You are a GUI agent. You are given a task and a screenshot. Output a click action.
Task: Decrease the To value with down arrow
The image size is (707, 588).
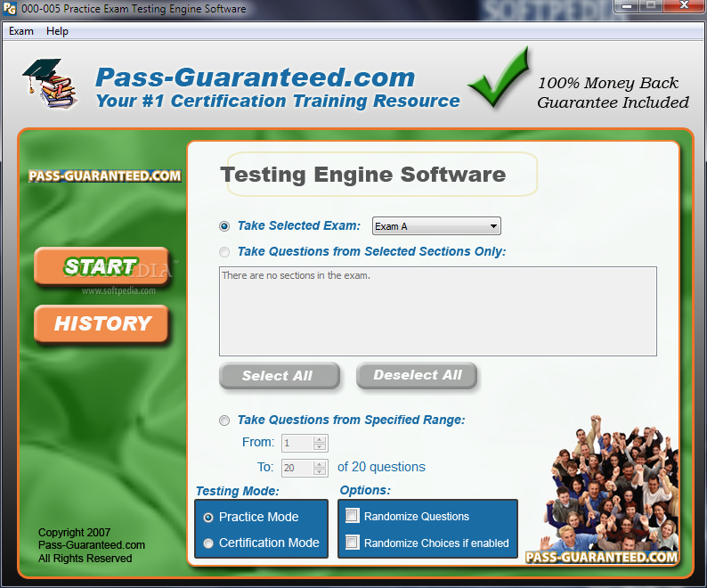click(x=320, y=471)
